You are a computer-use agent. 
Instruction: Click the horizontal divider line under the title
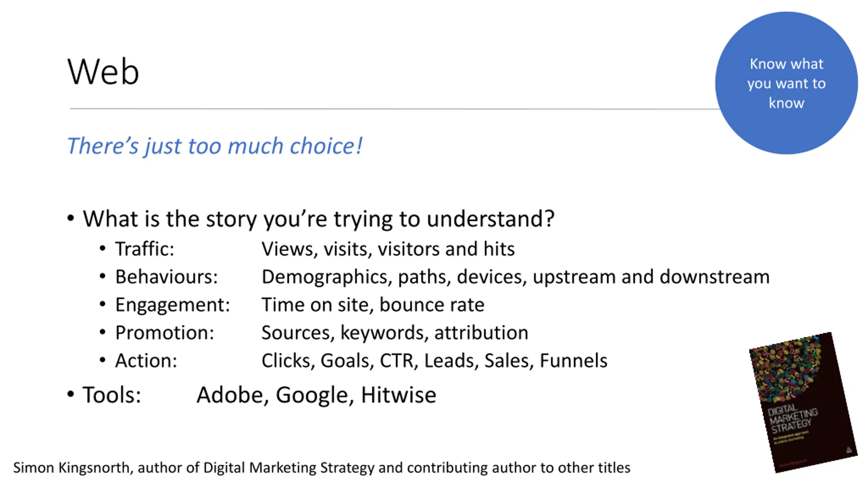point(394,109)
